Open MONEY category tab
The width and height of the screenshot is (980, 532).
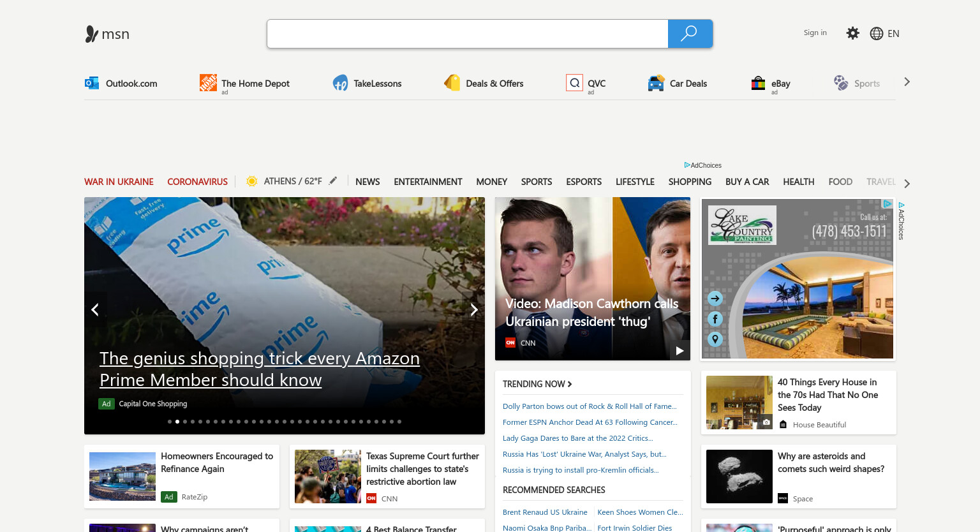coord(491,182)
